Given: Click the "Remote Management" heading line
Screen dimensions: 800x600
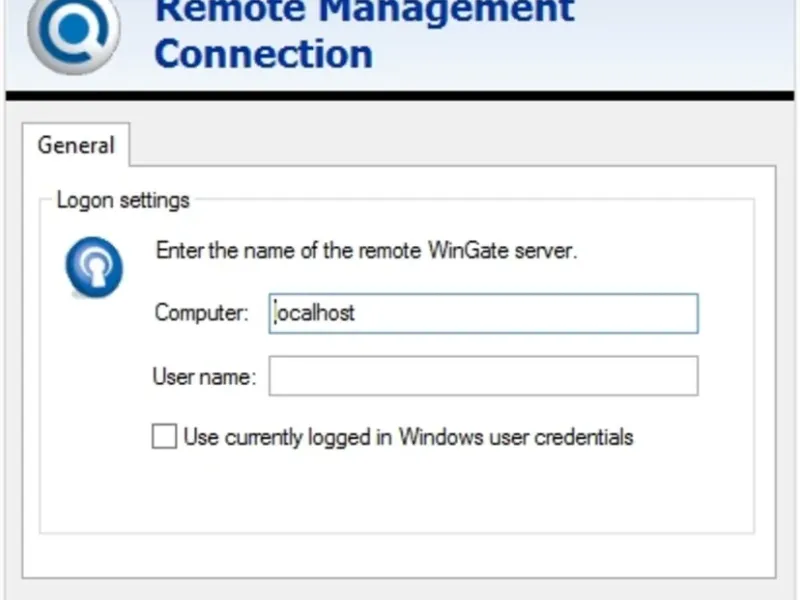Looking at the screenshot, I should click(x=365, y=10).
